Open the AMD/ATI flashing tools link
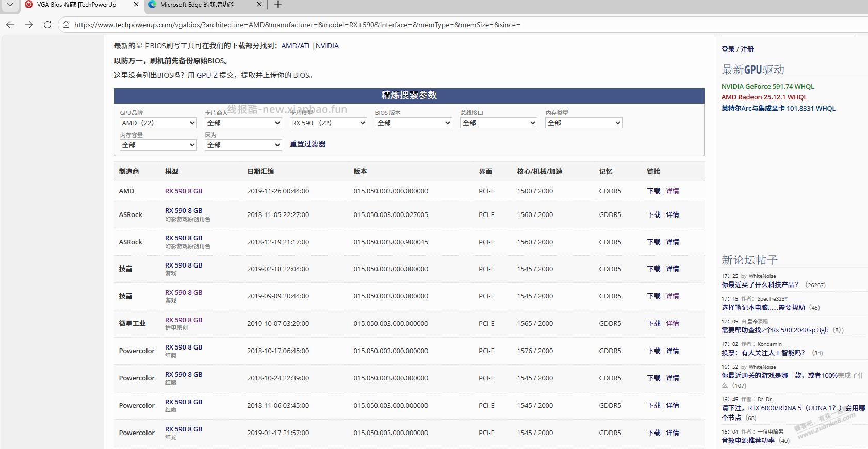868x449 pixels. (x=296, y=46)
